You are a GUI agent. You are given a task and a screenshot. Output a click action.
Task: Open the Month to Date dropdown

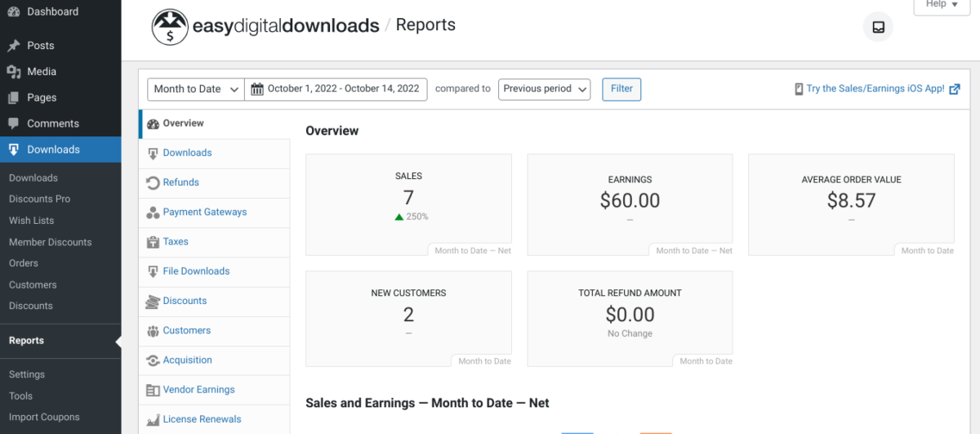pyautogui.click(x=196, y=89)
